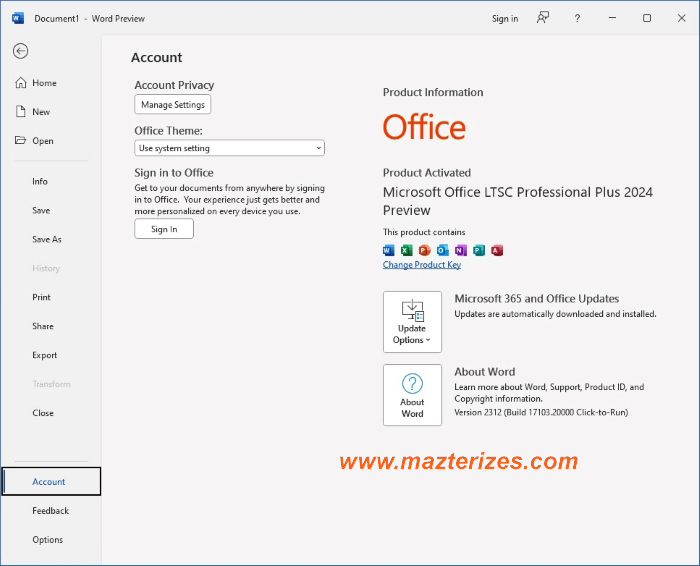700x566 pixels.
Task: Maximize the Word window
Action: tap(647, 18)
